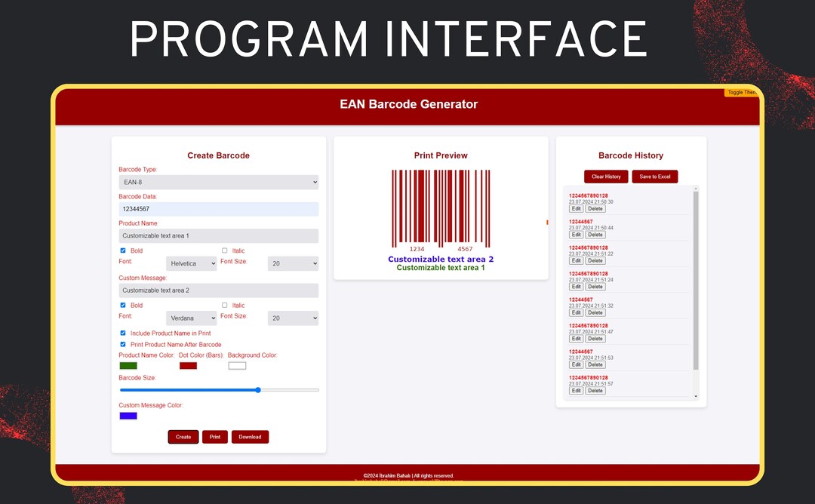815x504 pixels.
Task: Uncheck Print Product Name After Barcode
Action: 123,344
